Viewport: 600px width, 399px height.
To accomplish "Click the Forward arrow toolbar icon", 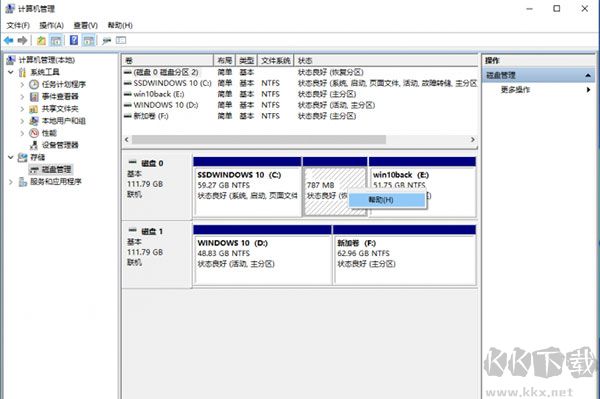I will pyautogui.click(x=23, y=40).
